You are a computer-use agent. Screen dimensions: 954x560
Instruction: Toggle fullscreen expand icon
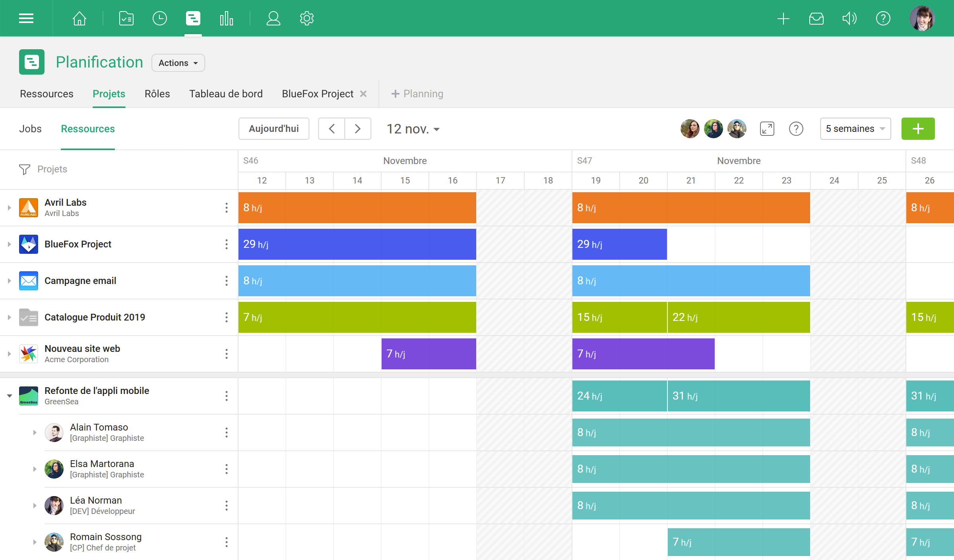tap(767, 129)
